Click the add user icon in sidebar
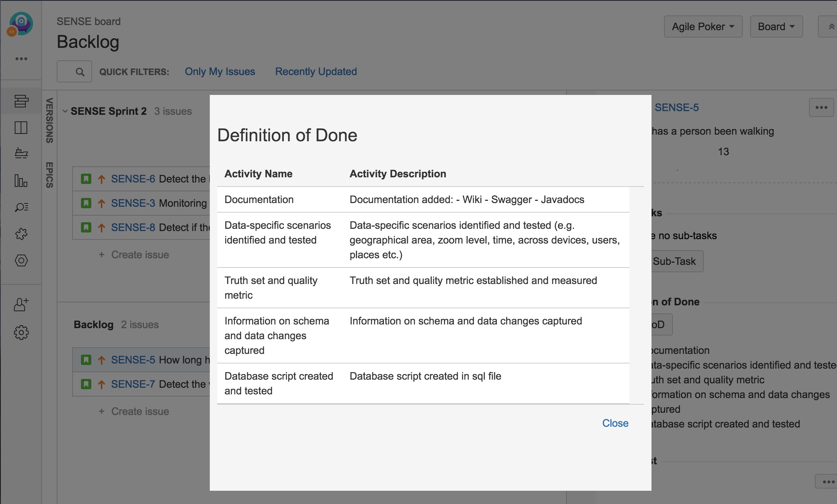837x504 pixels. point(21,305)
